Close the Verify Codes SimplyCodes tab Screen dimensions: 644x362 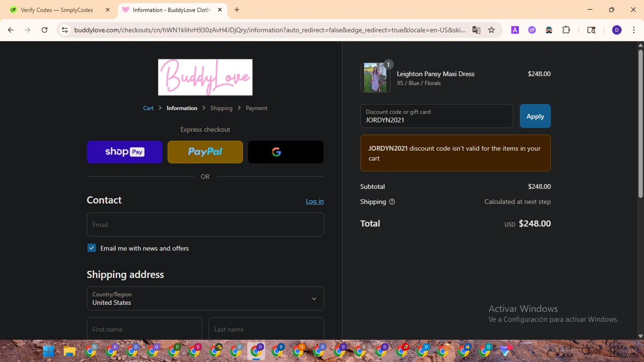(108, 9)
